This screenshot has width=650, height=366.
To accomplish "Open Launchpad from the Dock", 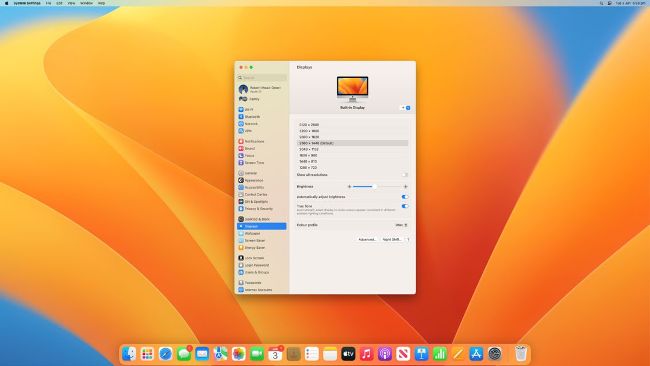I will tap(147, 354).
